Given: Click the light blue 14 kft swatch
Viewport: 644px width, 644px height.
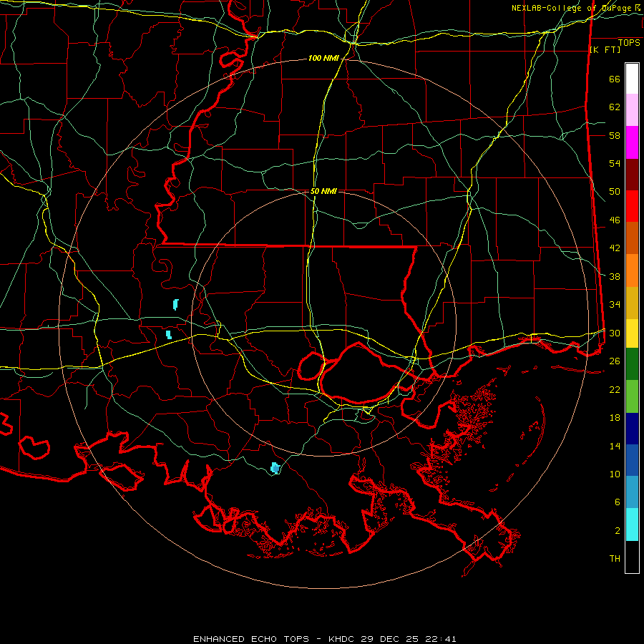Looking at the screenshot, I should pyautogui.click(x=632, y=492).
